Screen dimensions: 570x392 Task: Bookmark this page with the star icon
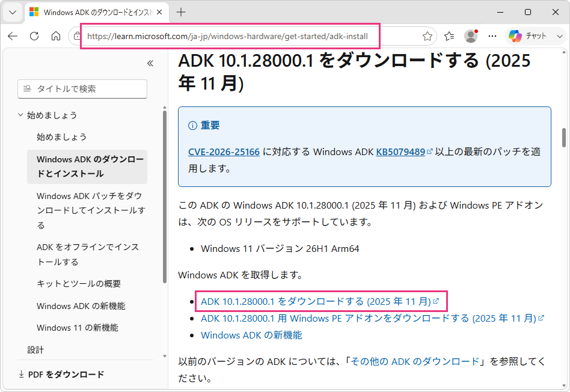(x=427, y=36)
